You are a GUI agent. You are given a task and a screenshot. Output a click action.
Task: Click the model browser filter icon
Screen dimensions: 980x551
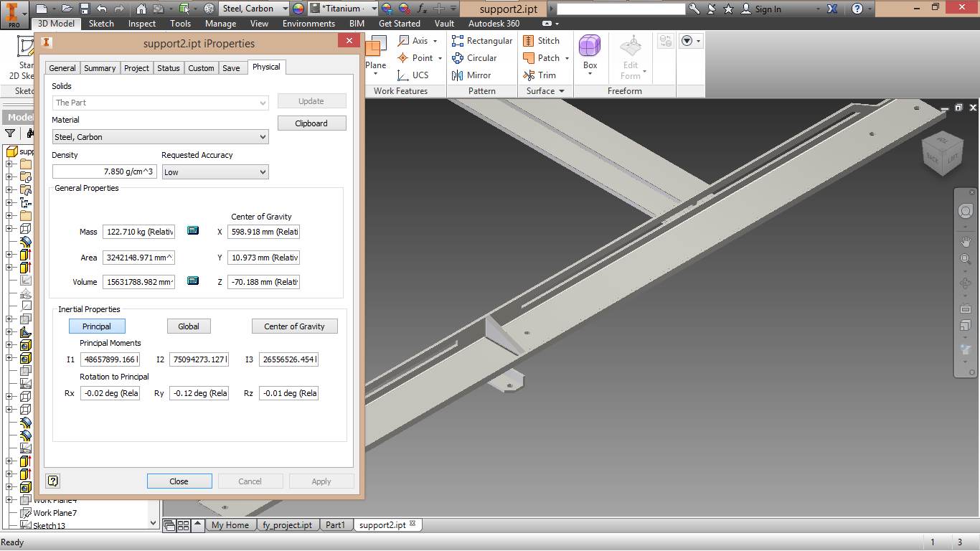pos(10,133)
